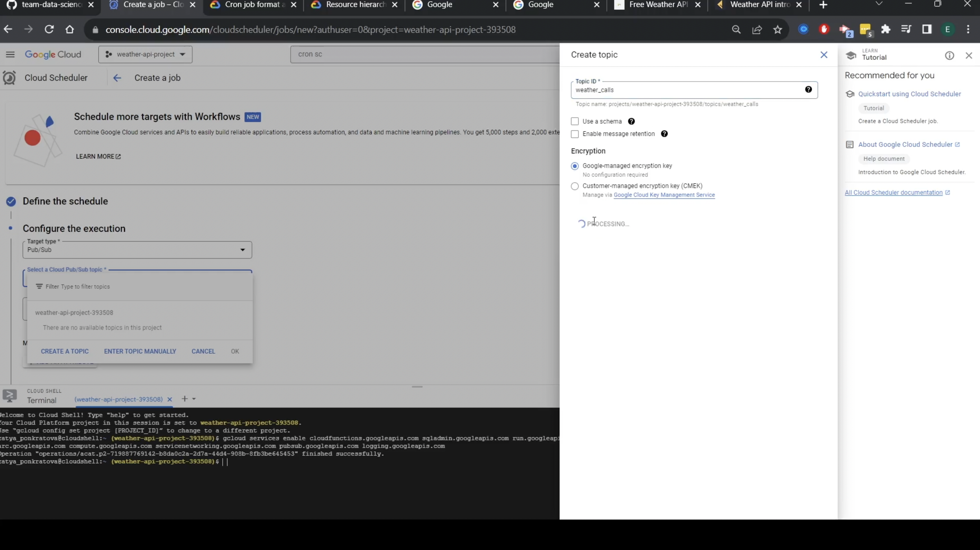Click the share page icon in address bar
980x550 pixels.
point(757,29)
